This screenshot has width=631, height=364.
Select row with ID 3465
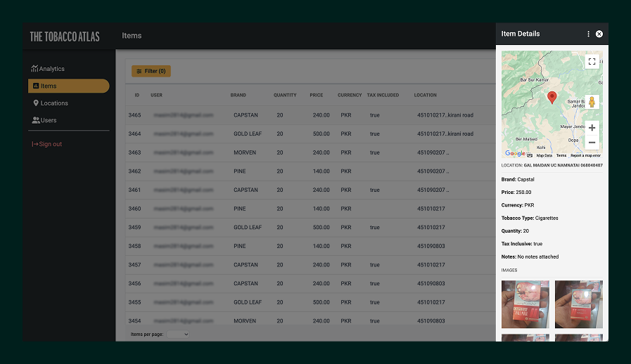(x=311, y=115)
